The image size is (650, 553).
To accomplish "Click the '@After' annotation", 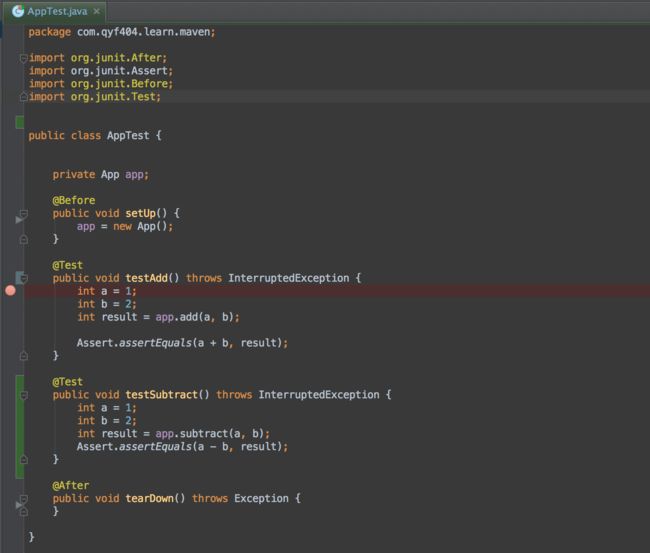I will pos(70,485).
